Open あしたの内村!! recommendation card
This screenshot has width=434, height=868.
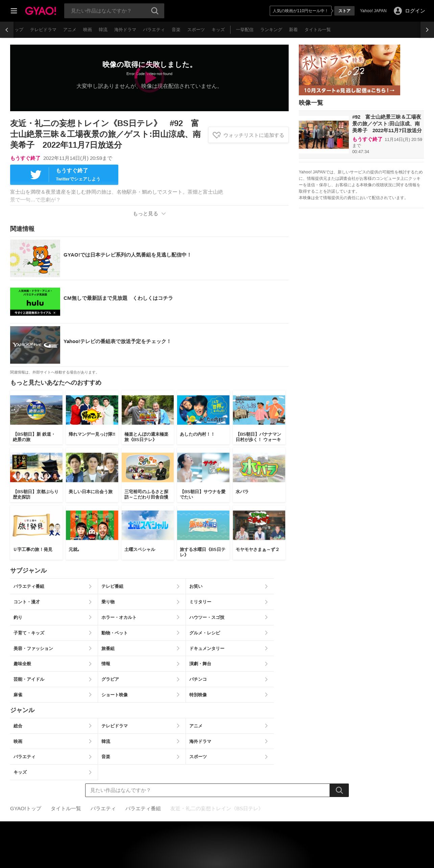pyautogui.click(x=203, y=418)
